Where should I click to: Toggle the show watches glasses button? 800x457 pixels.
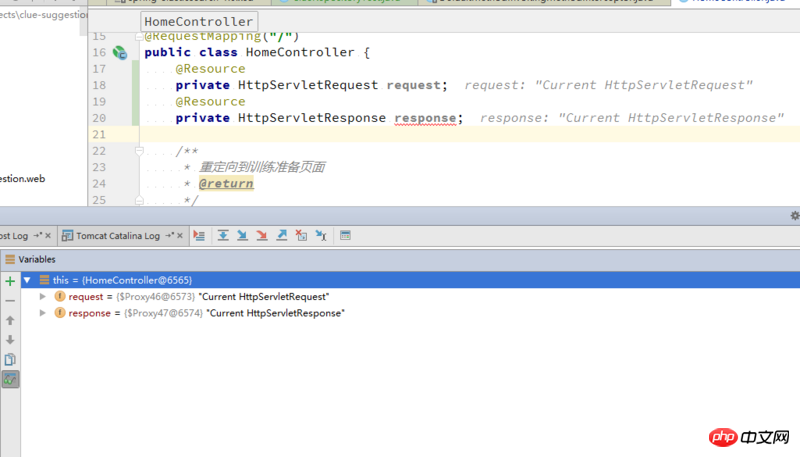(x=10, y=379)
